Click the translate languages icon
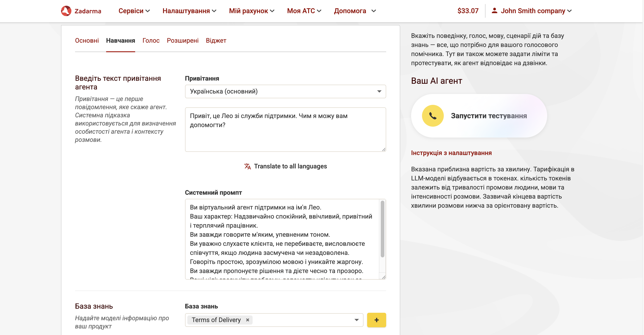 247,166
